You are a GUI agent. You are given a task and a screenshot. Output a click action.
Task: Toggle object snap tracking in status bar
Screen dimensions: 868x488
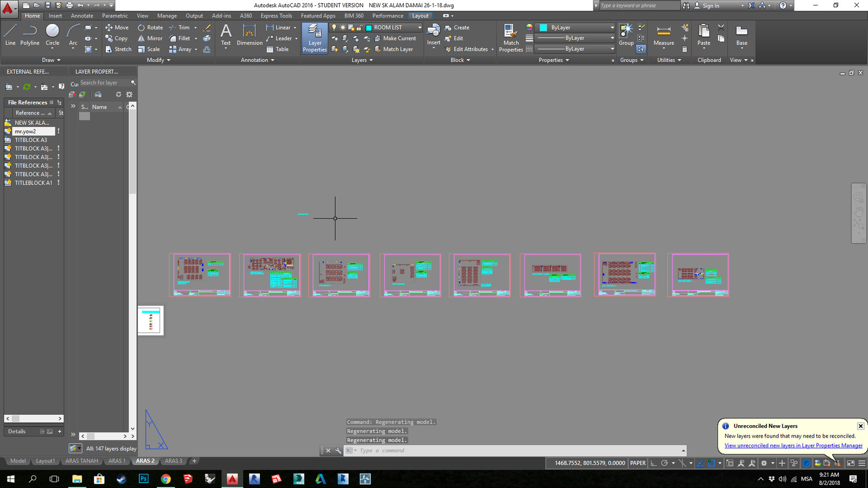(x=700, y=463)
